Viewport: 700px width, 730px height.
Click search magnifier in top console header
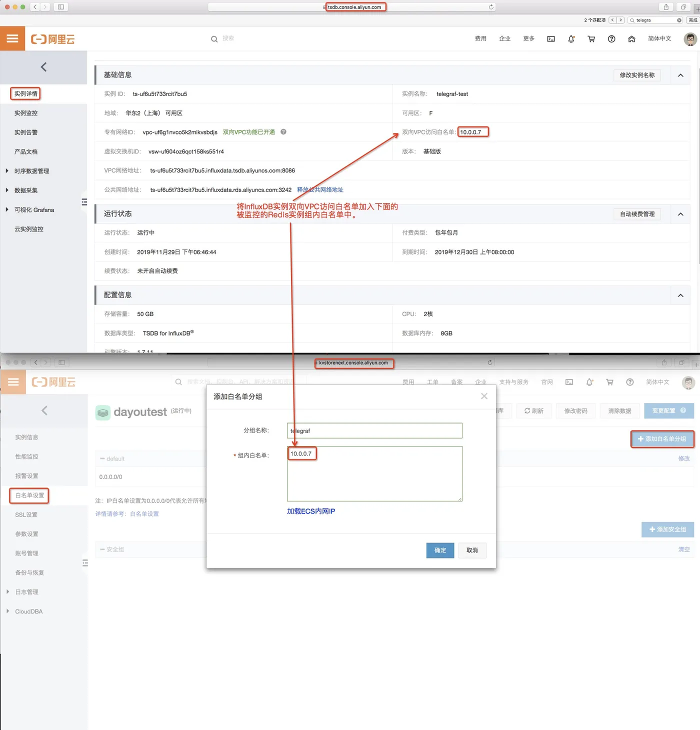pyautogui.click(x=214, y=39)
